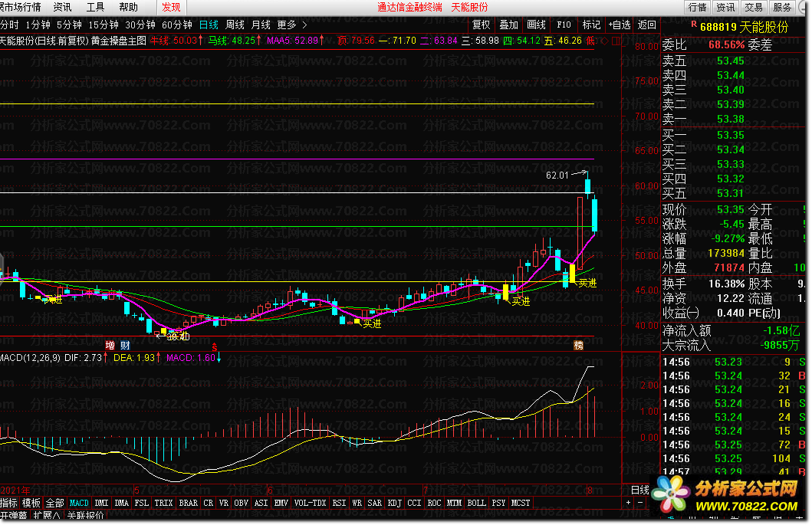
Task: Select the CCI indicator tab
Action: click(414, 503)
